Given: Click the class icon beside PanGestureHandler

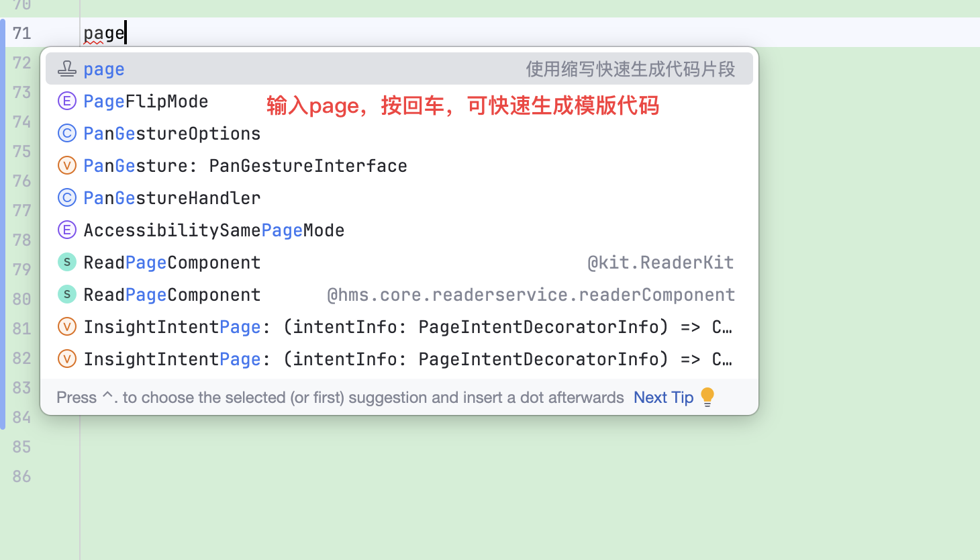Looking at the screenshot, I should 66,197.
